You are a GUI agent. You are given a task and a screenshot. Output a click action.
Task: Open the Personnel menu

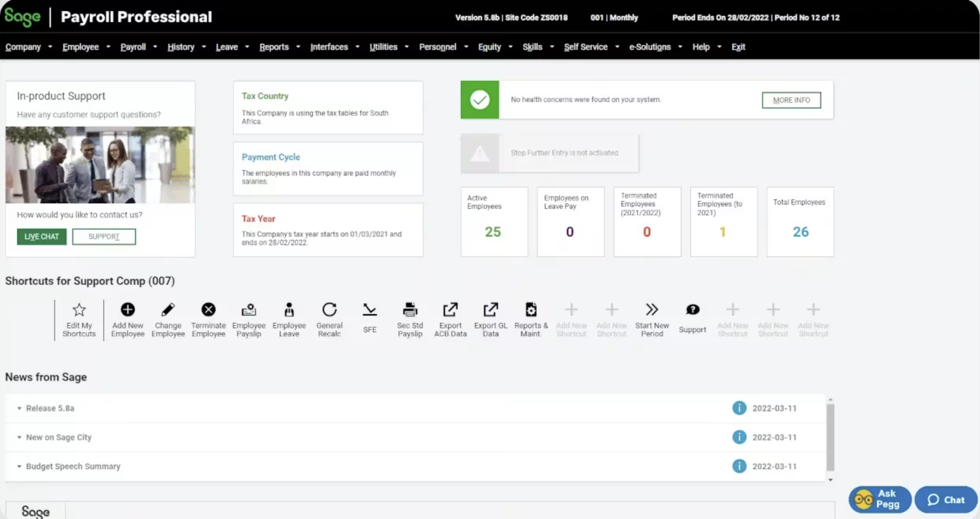coord(437,47)
